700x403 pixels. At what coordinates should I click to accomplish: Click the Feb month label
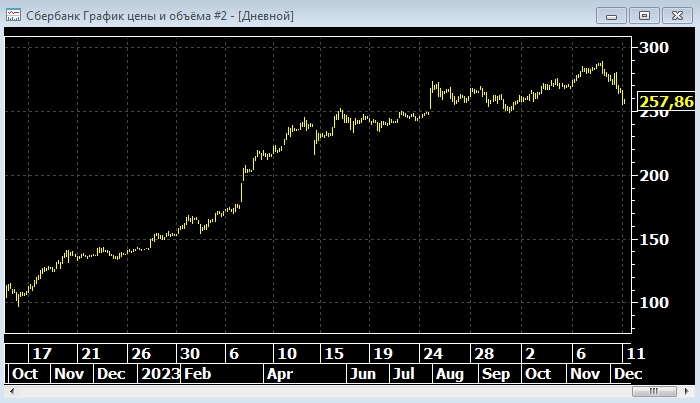197,373
